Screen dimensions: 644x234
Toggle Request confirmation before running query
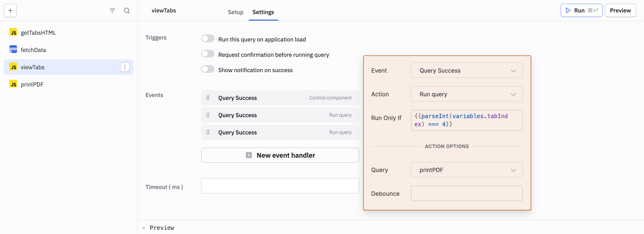[208, 54]
